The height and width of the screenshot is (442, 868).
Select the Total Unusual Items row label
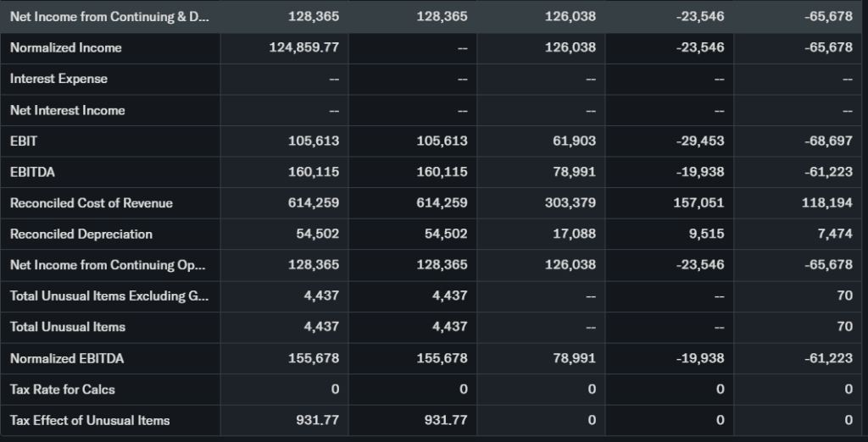pos(68,327)
